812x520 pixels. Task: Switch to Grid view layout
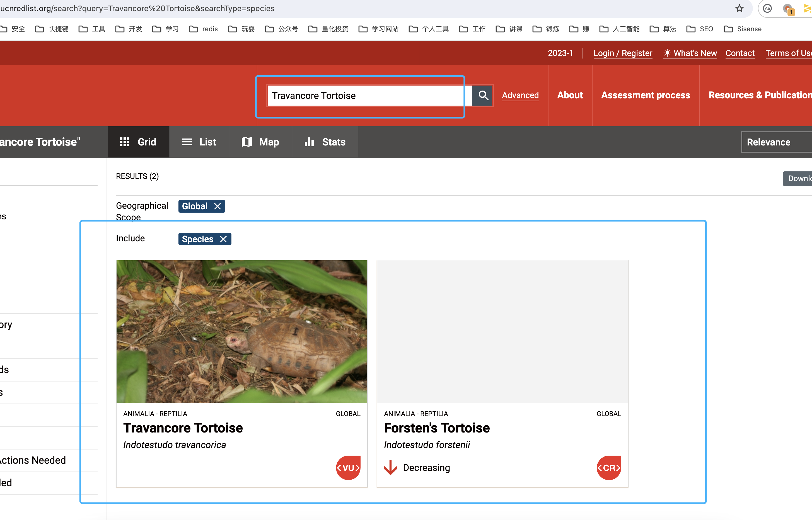(x=139, y=141)
